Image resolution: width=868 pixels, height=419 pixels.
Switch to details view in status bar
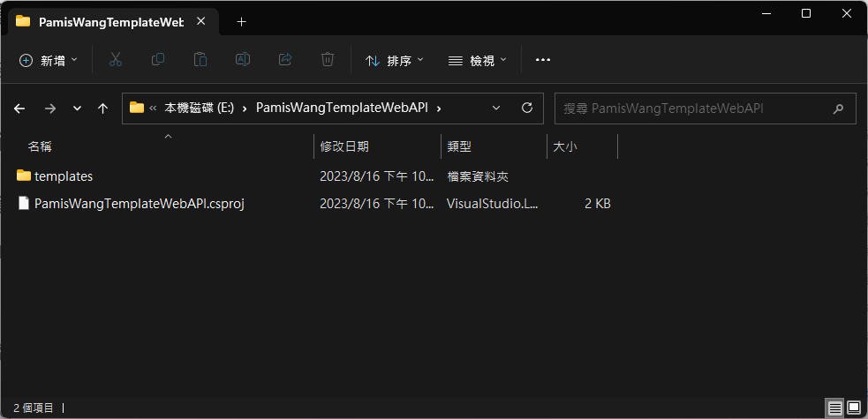click(x=834, y=408)
